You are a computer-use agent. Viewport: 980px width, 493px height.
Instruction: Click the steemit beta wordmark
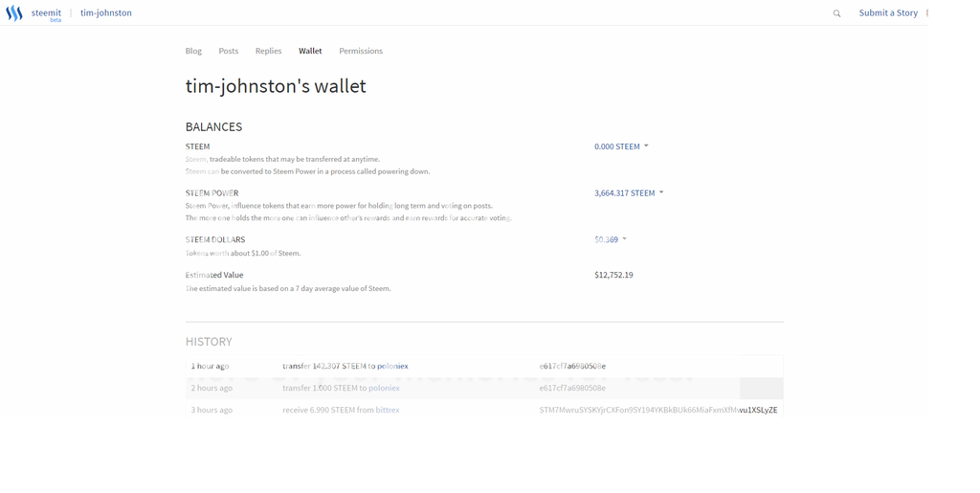[x=46, y=13]
